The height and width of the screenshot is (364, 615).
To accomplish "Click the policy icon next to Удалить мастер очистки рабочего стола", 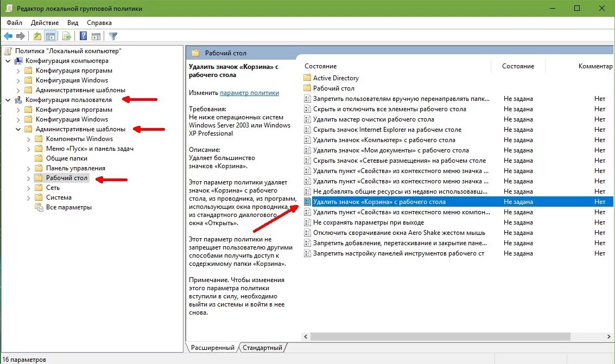I will coord(307,119).
